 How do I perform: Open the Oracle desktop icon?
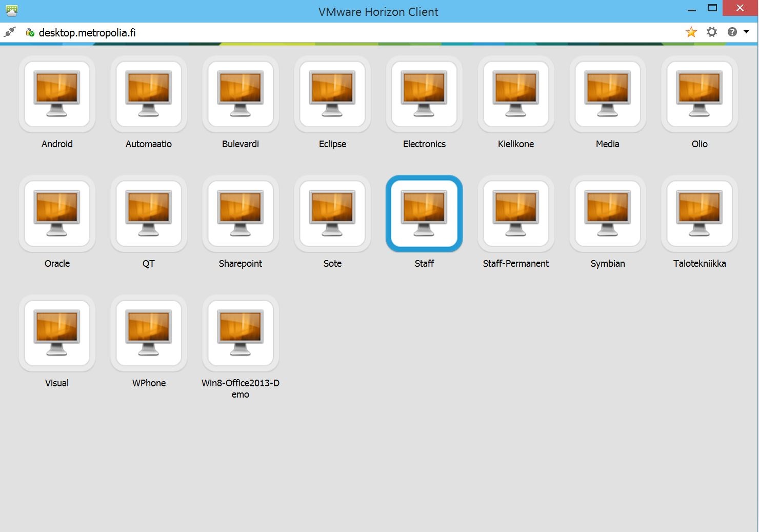57,214
